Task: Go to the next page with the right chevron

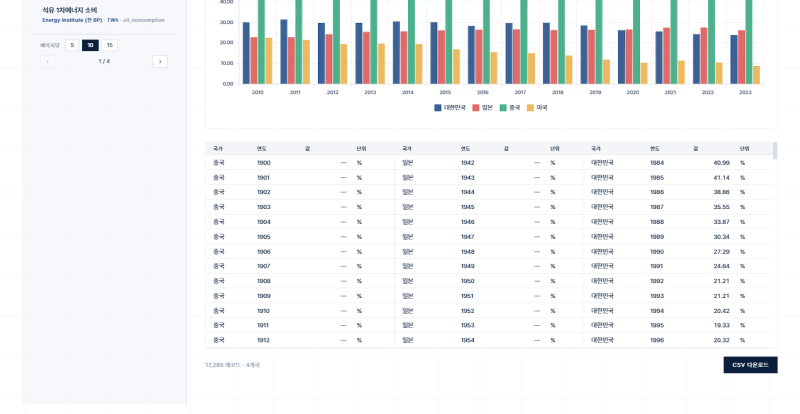Action: (x=160, y=62)
